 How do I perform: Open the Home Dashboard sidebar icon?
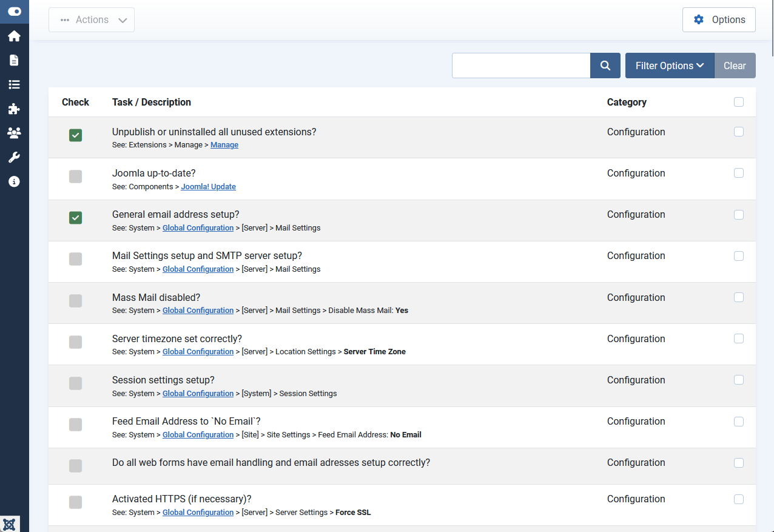tap(14, 36)
